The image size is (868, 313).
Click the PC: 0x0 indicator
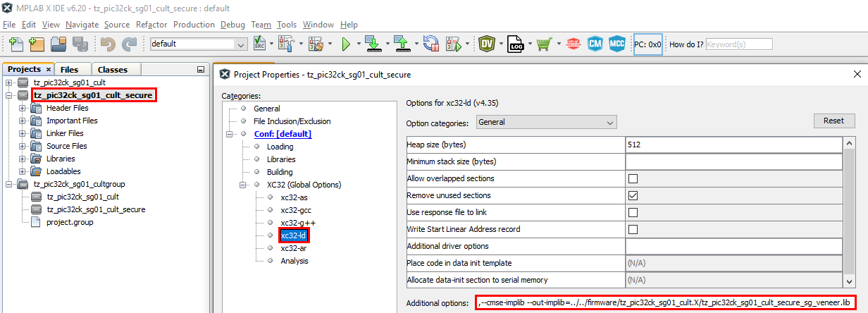click(x=647, y=44)
